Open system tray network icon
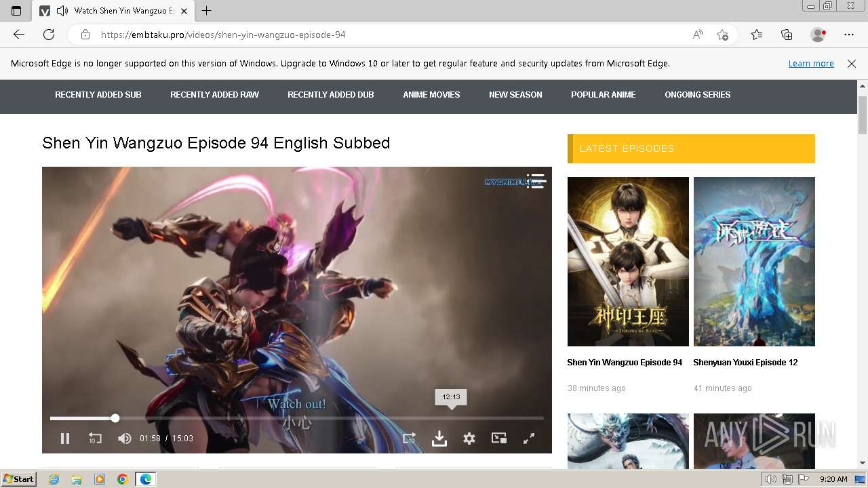 787,479
